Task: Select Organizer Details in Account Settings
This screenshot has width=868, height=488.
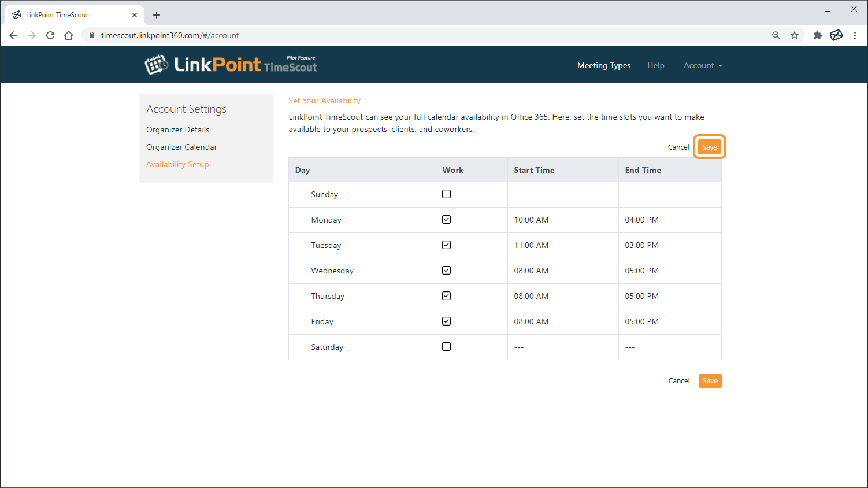Action: pos(177,130)
